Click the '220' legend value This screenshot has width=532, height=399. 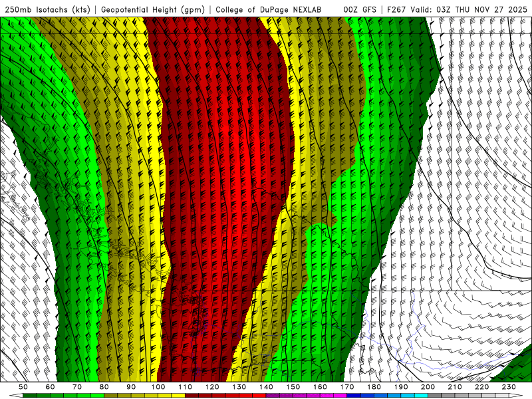click(x=481, y=387)
